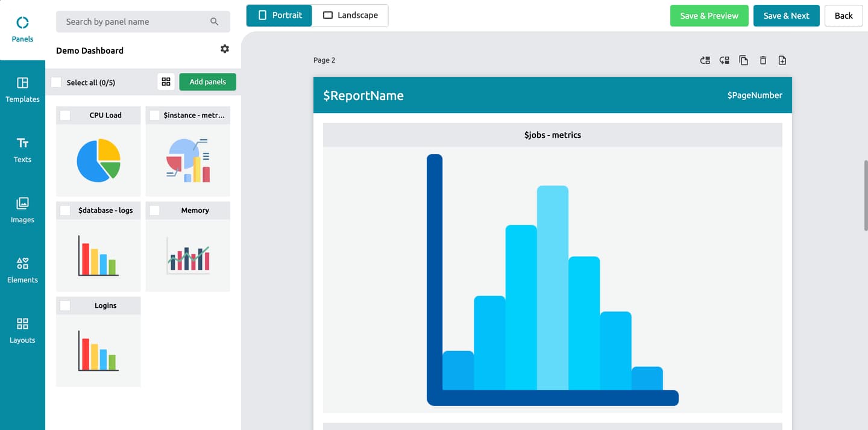
Task: Delete Page 2 using the trash icon
Action: click(763, 60)
